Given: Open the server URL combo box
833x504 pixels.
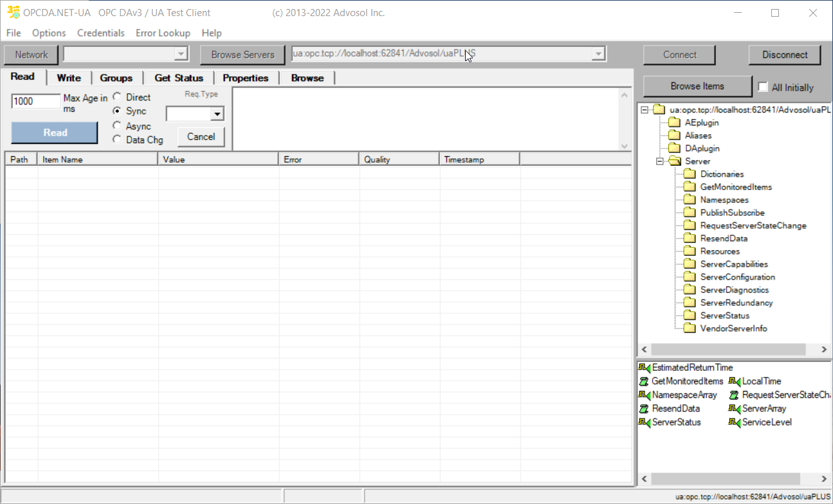Looking at the screenshot, I should [x=599, y=55].
